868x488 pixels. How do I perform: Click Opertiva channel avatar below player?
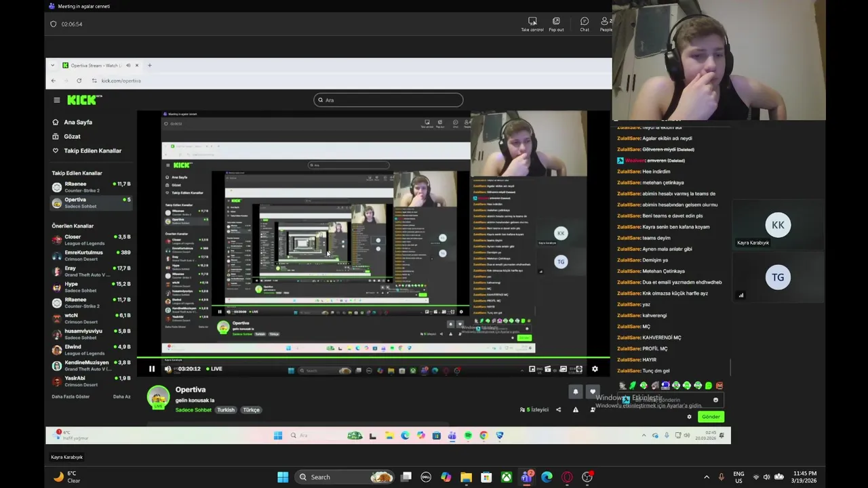click(x=159, y=397)
